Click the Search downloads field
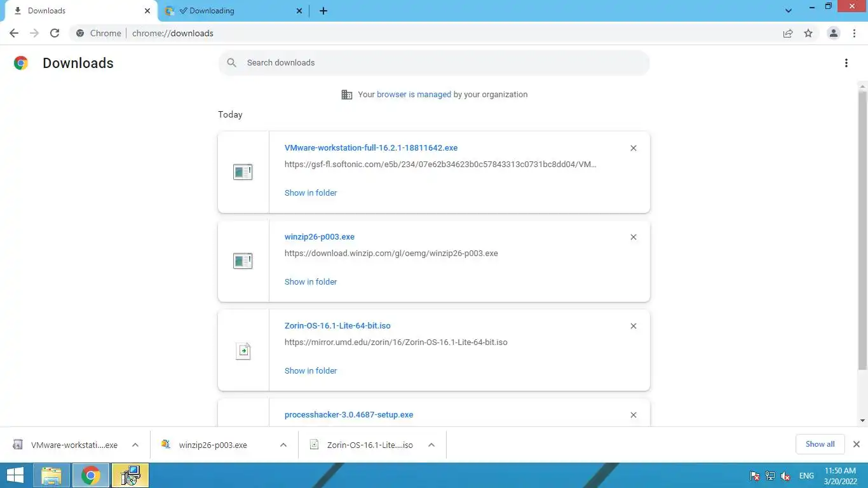The image size is (868, 488). tap(434, 63)
